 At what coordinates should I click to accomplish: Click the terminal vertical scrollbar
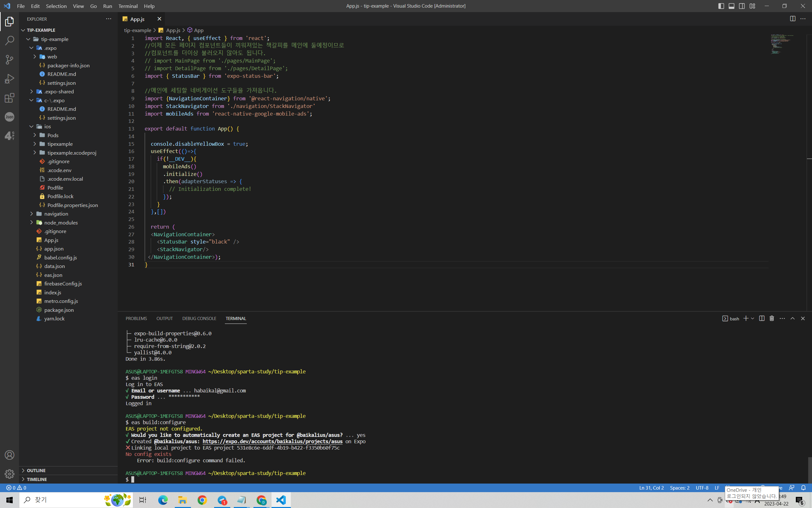(809, 470)
